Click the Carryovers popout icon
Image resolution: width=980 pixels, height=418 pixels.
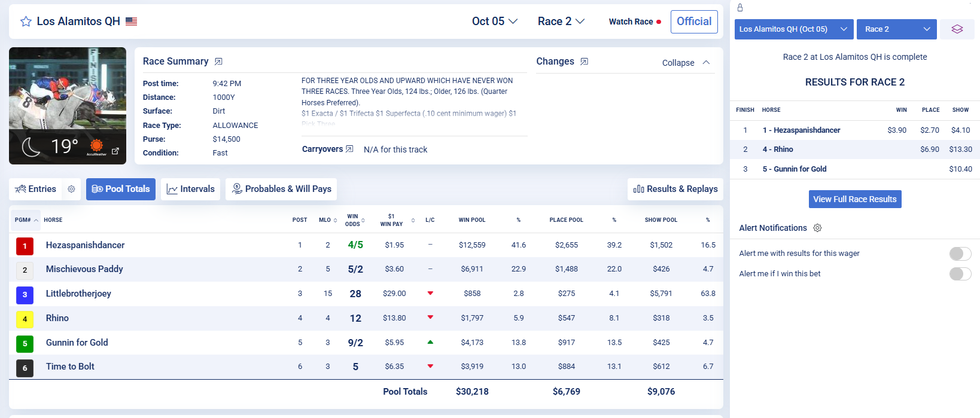click(349, 149)
